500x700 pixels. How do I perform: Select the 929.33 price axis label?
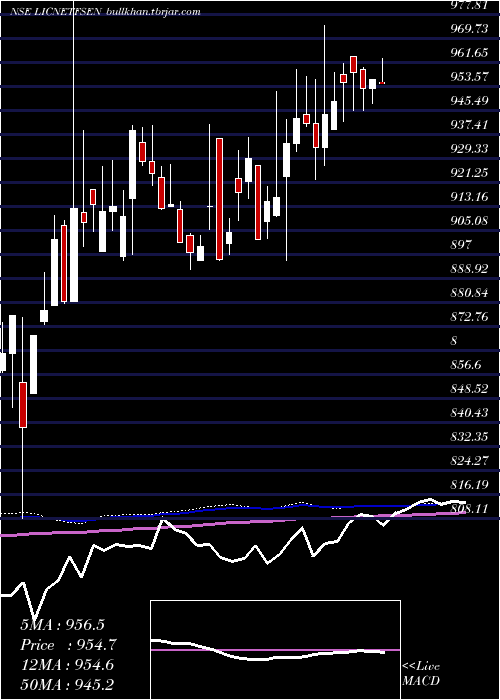coord(471,149)
